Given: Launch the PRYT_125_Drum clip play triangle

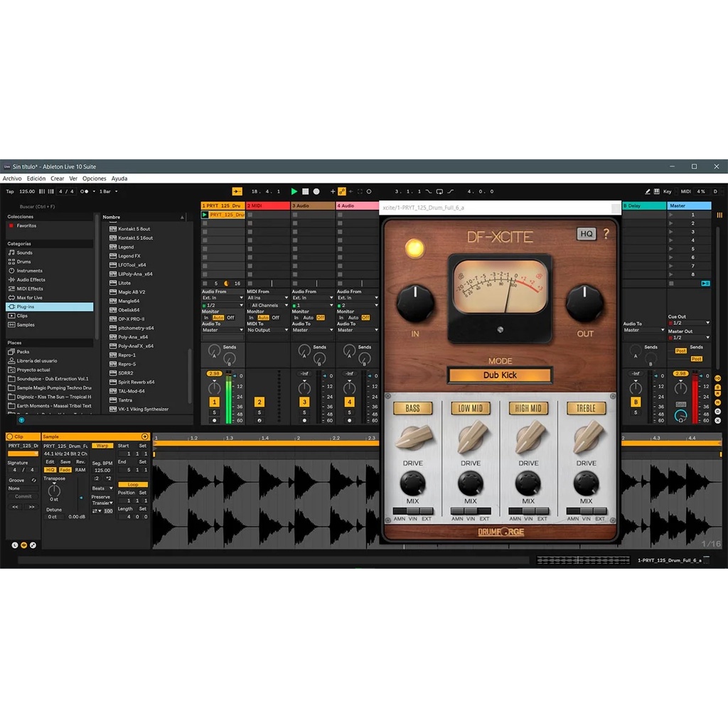Looking at the screenshot, I should click(x=205, y=215).
